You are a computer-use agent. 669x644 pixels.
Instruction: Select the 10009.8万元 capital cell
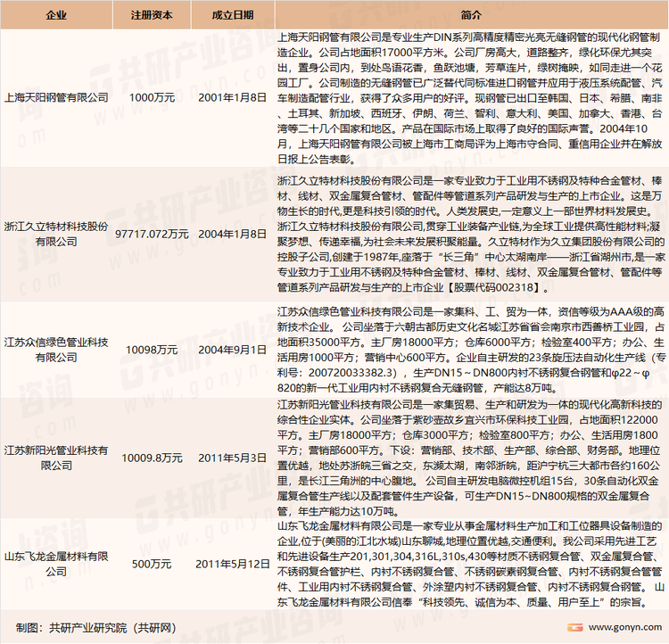point(152,458)
